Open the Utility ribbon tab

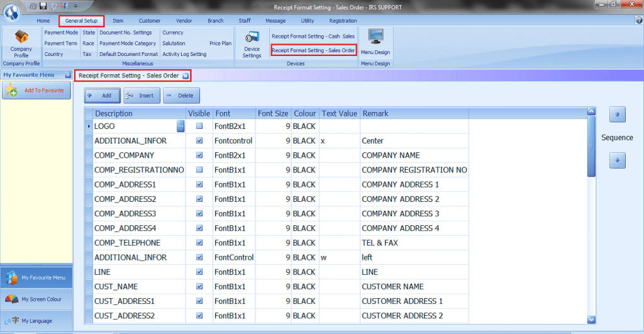click(307, 21)
